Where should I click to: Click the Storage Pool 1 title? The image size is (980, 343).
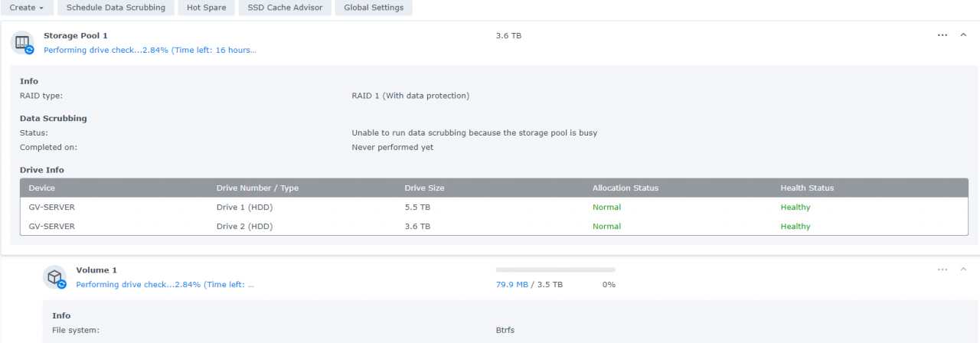(x=76, y=35)
